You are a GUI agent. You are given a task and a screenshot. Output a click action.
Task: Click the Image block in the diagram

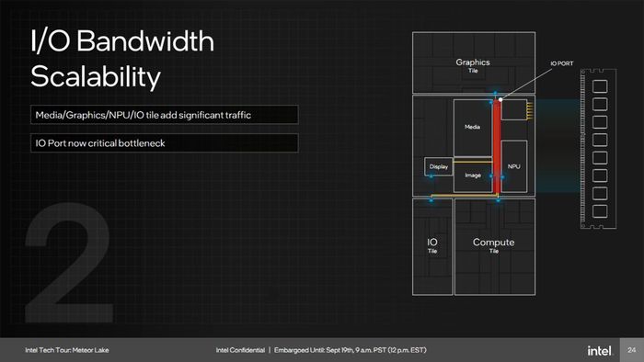tap(473, 175)
